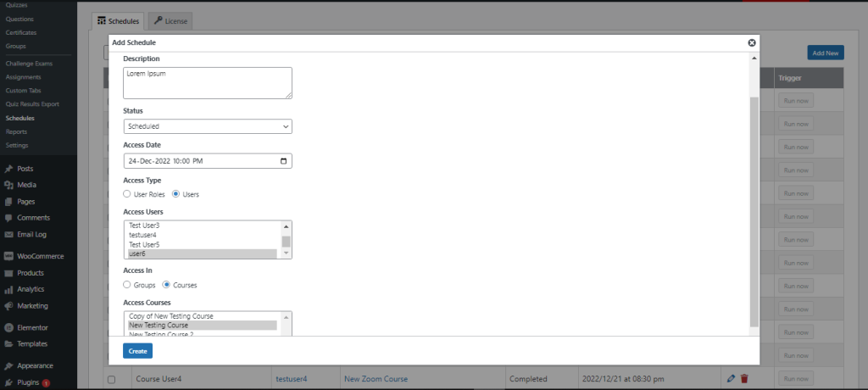Select Test User5 in Access Users
The image size is (868, 390).
pyautogui.click(x=202, y=244)
